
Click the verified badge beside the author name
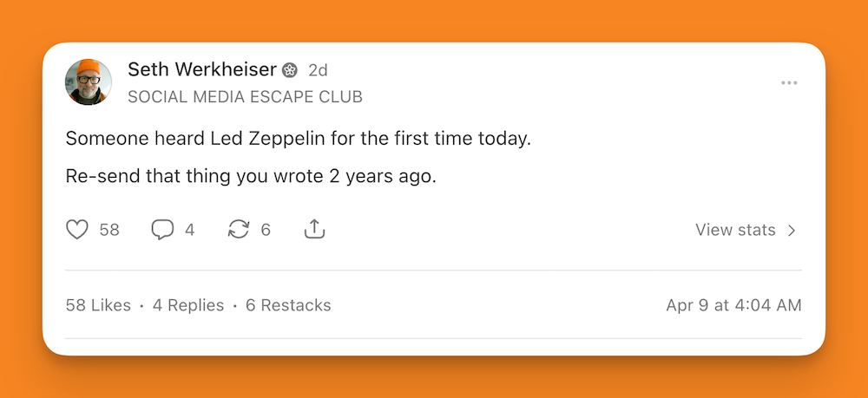(291, 70)
